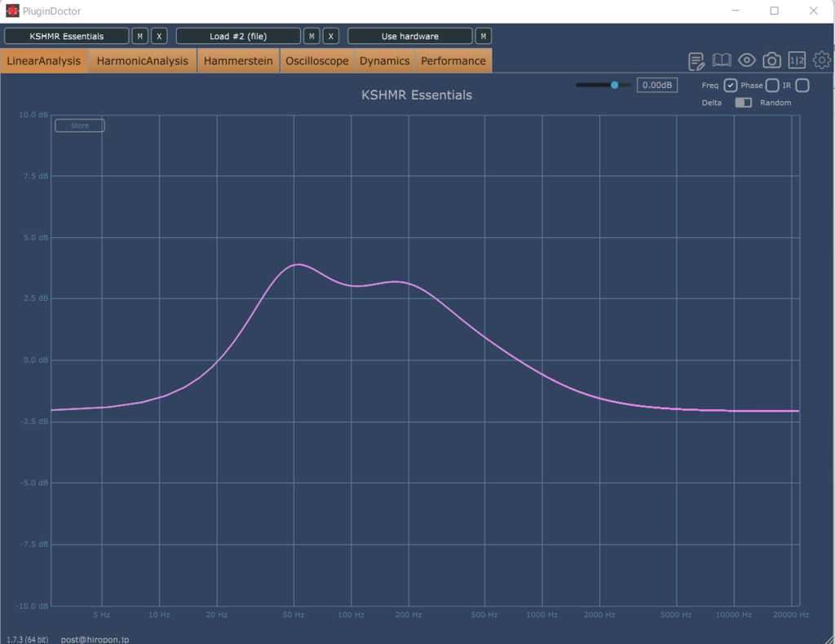Maximize the PluginDoctor window
Screen dimensions: 835x644
pyautogui.click(x=775, y=11)
